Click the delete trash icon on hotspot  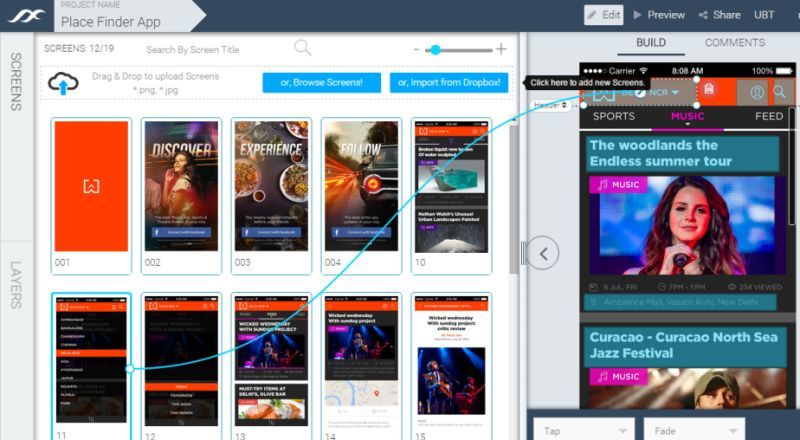(x=708, y=90)
